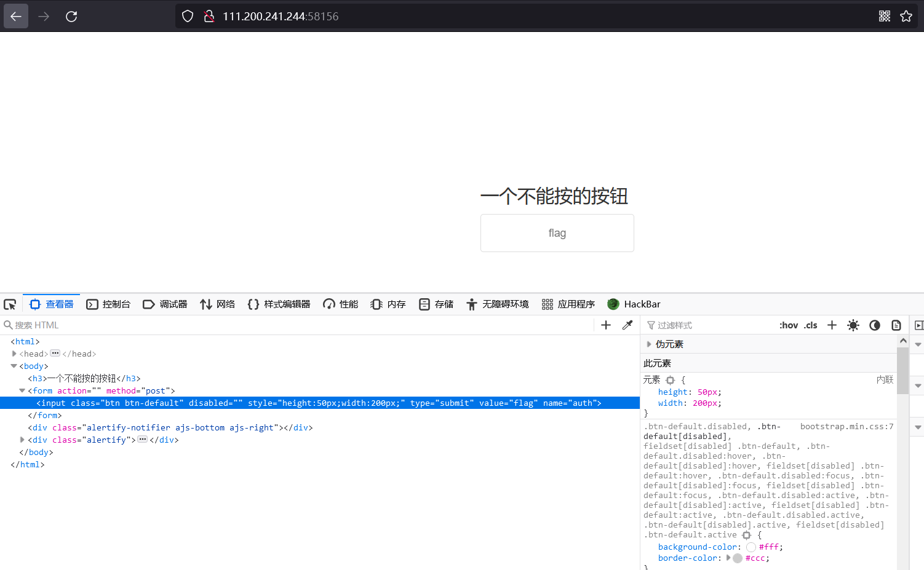This screenshot has height=570, width=924.
Task: Switch to the 网络 tab
Action: coord(218,304)
